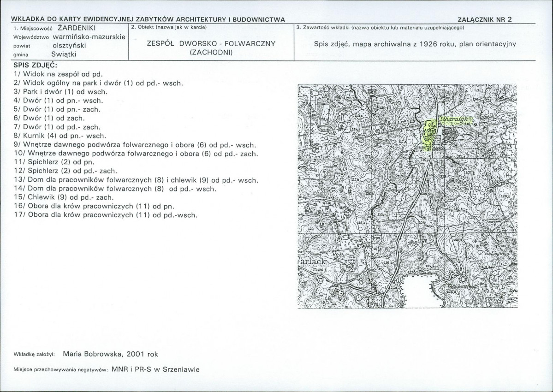The image size is (553, 392).
Task: Click line '17/ Obora dla krów pracowniczych' od pd.-wsch.
Action: coord(106,215)
